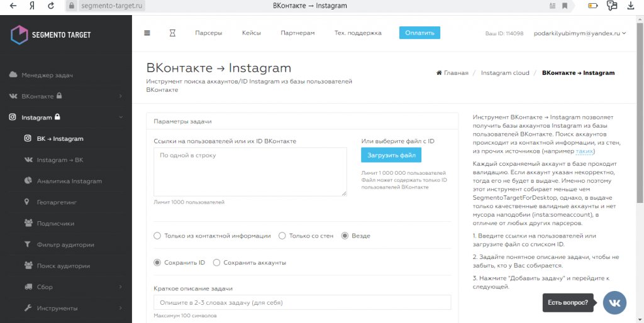The width and height of the screenshot is (644, 323).
Task: Click the pie chart icon for Аналитика Instagram
Action: point(28,180)
